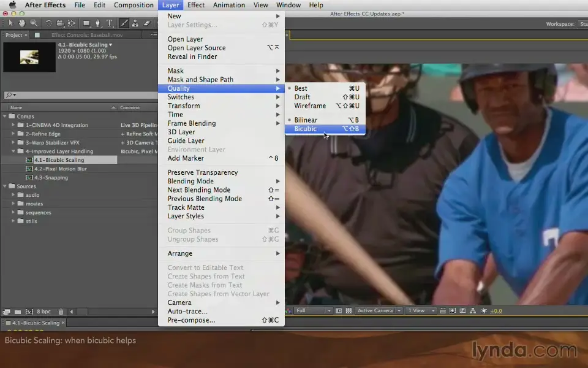Click the 8 bpc color depth button

pyautogui.click(x=43, y=312)
